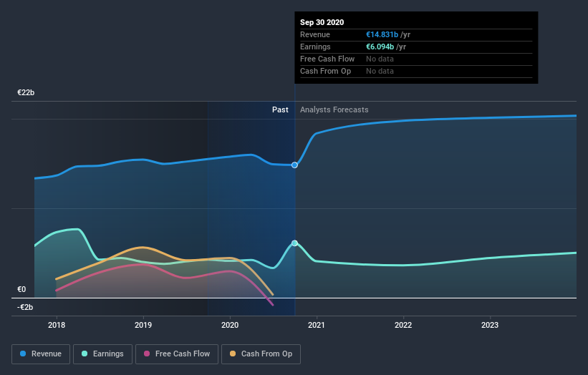Click the €14.831b revenue value in the tooltip
This screenshot has width=588, height=375.
coord(382,34)
